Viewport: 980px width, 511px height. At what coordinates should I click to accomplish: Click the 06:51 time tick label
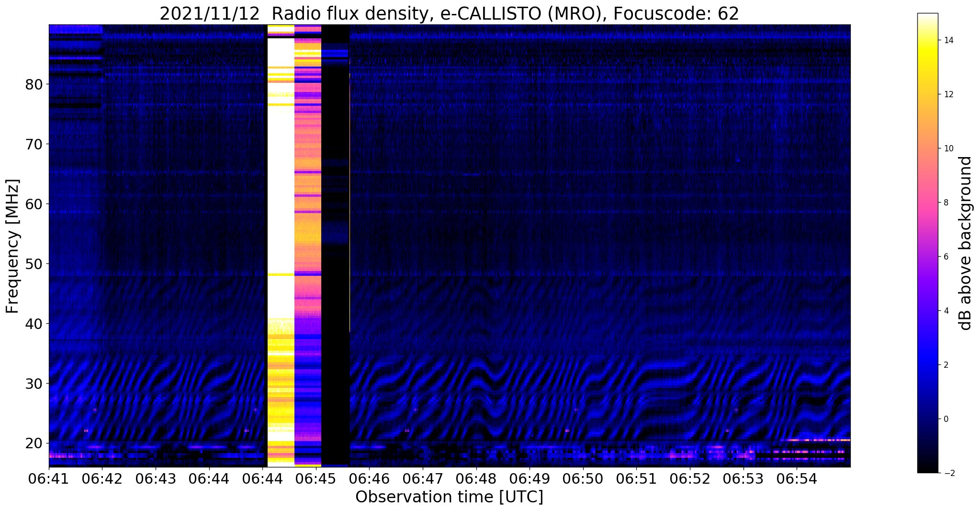[637, 478]
